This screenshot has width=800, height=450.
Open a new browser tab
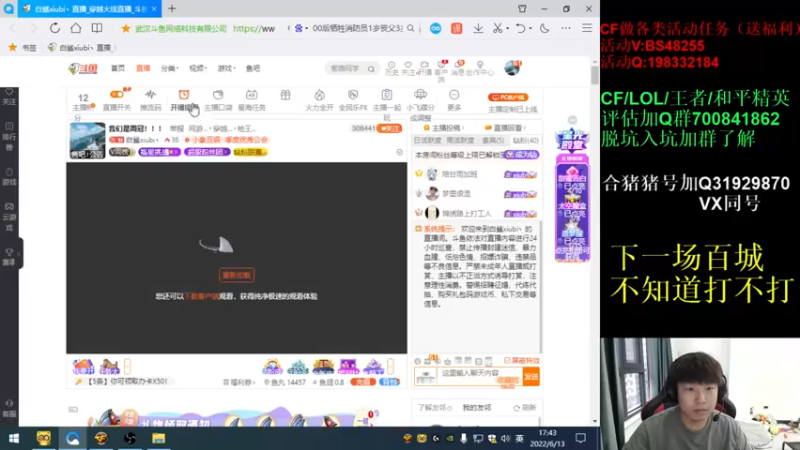coord(172,8)
